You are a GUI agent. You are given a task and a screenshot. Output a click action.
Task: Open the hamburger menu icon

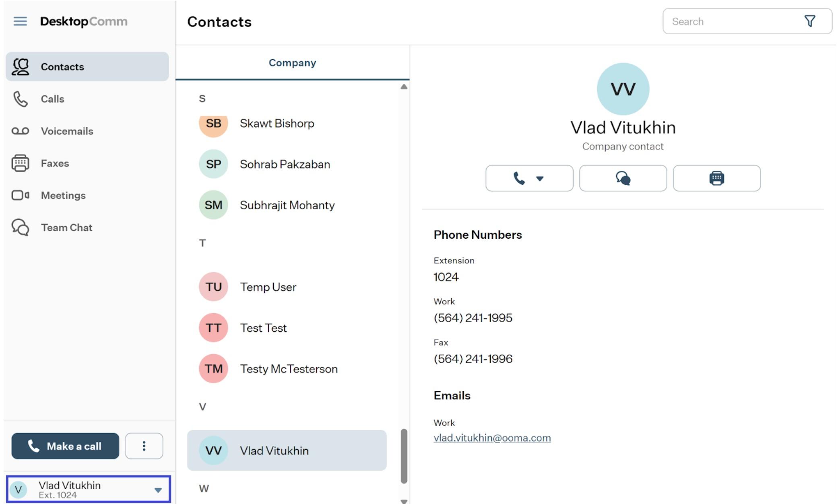[20, 21]
